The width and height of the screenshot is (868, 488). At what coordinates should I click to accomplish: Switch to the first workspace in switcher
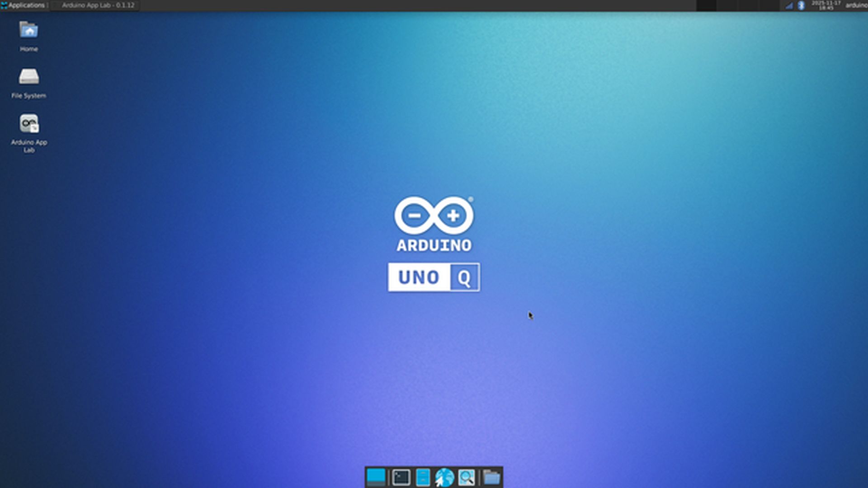pos(707,5)
